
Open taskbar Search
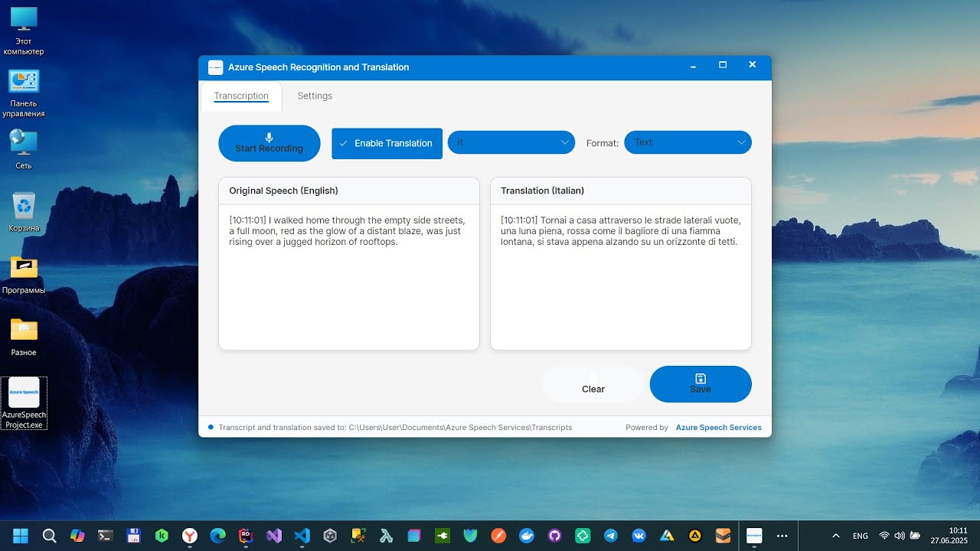[x=49, y=536]
